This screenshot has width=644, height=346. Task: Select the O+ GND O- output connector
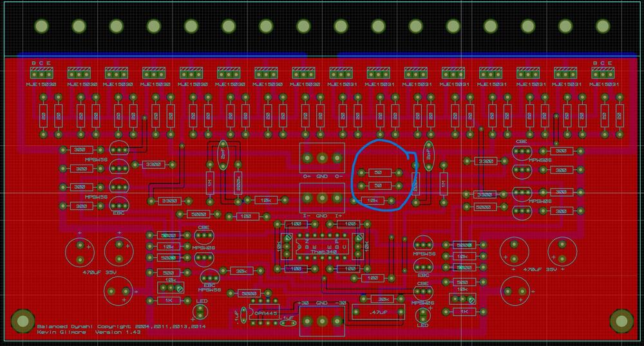coord(321,158)
